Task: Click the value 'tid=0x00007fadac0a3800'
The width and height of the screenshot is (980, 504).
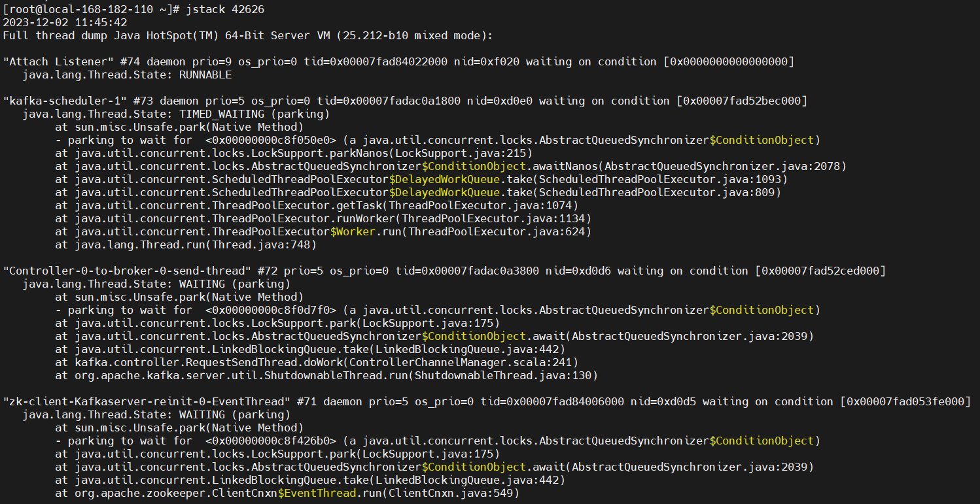Action: 467,271
